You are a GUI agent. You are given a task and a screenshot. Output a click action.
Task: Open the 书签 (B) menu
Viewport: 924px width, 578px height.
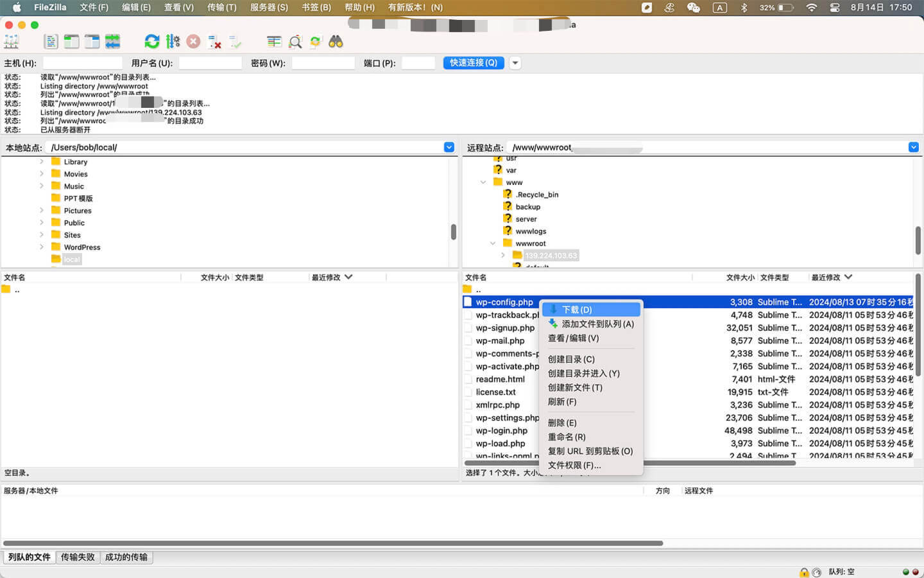(316, 8)
